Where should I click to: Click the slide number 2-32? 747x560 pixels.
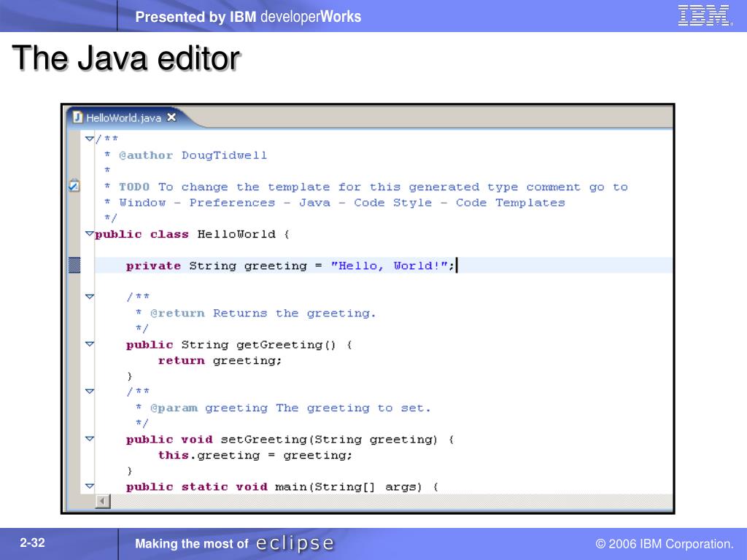tap(32, 542)
